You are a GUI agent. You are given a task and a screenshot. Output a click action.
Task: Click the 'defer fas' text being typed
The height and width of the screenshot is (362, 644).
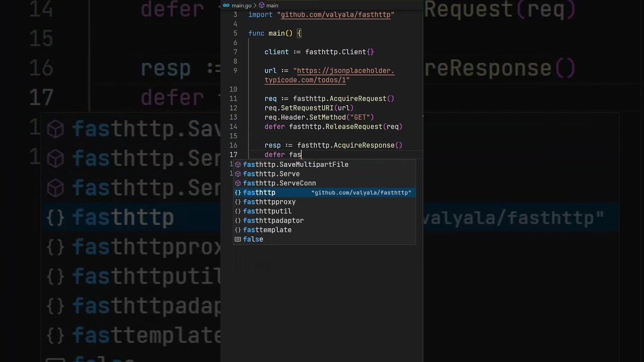coord(283,155)
